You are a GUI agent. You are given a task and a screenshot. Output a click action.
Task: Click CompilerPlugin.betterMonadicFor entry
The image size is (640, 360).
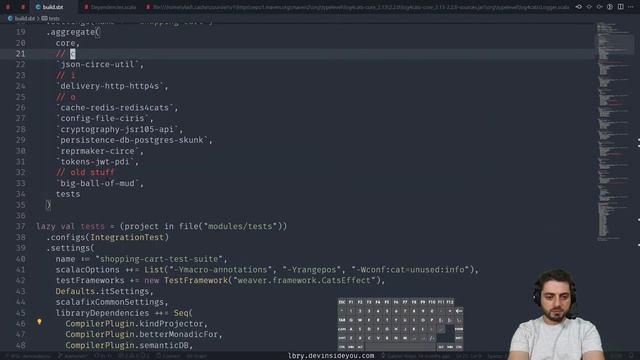[x=144, y=335]
